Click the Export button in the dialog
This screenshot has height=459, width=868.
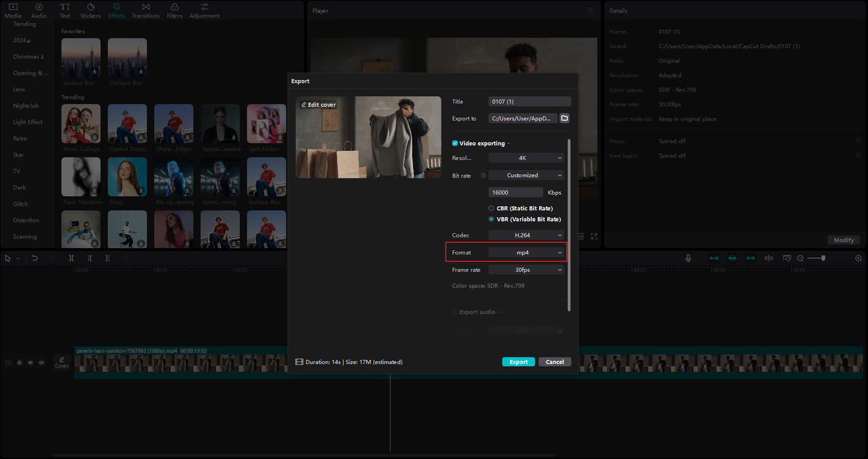pyautogui.click(x=519, y=362)
